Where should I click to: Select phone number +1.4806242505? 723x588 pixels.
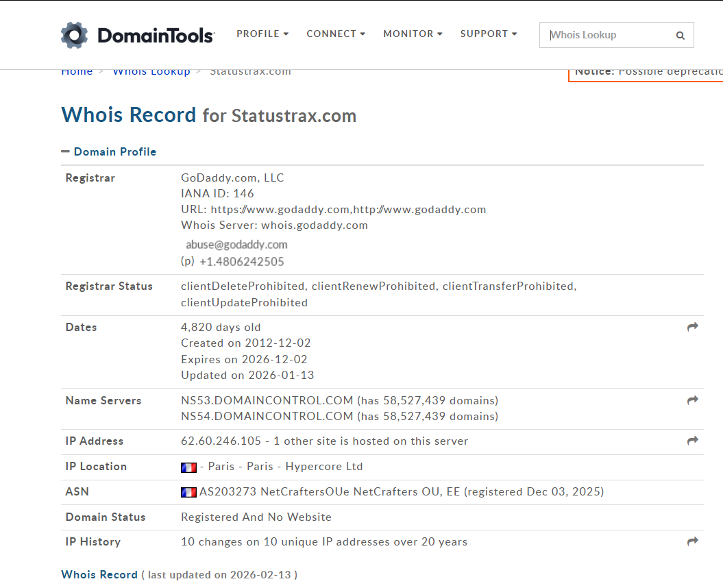(x=242, y=262)
